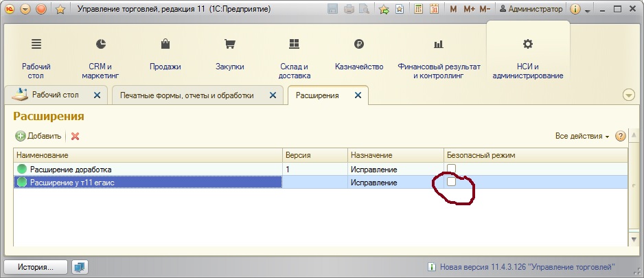The height and width of the screenshot is (278, 644).
Task: Click the monitor icon beside История
Action: tap(79, 267)
